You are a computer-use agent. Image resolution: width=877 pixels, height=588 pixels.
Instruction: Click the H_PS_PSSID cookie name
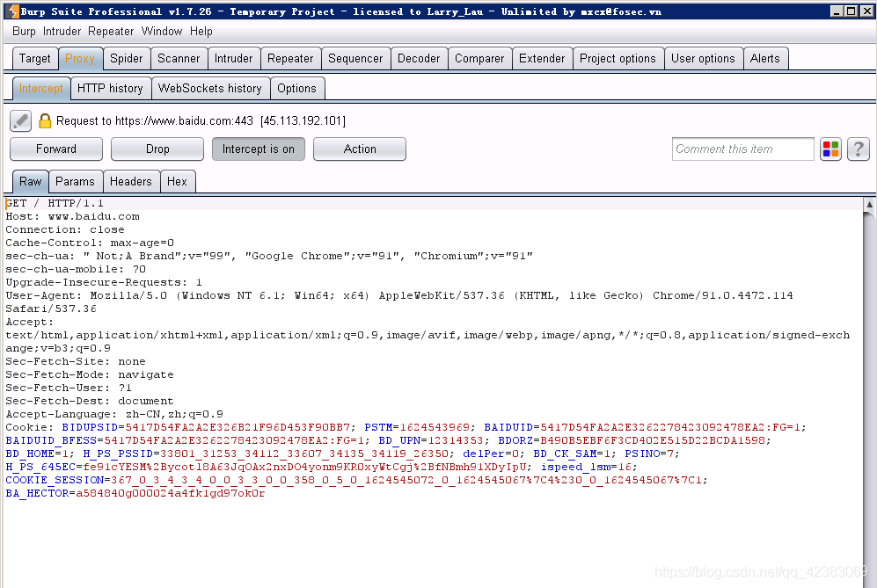[118, 454]
